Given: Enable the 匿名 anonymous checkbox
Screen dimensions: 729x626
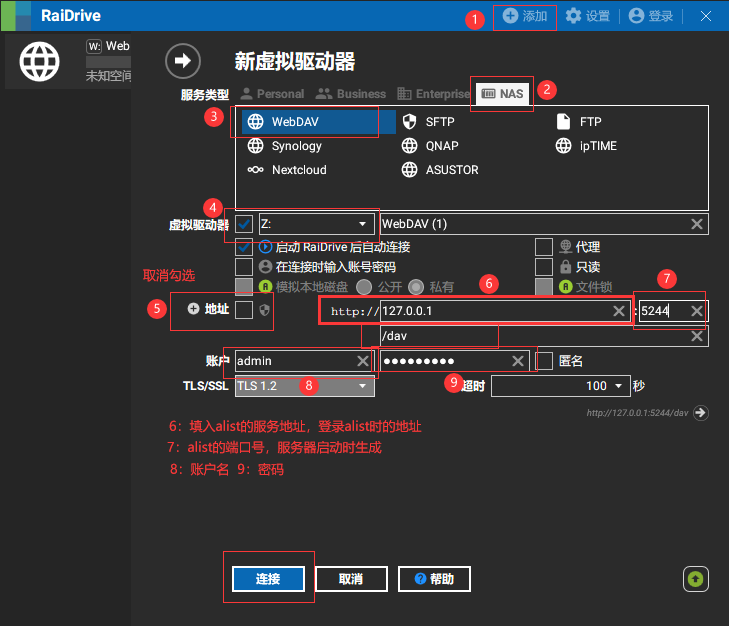Looking at the screenshot, I should [x=543, y=361].
